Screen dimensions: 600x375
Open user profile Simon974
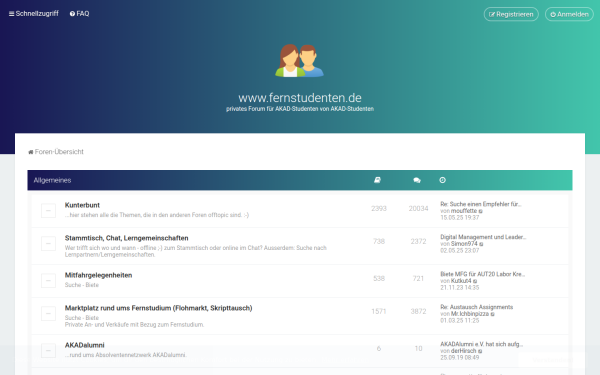(465, 244)
